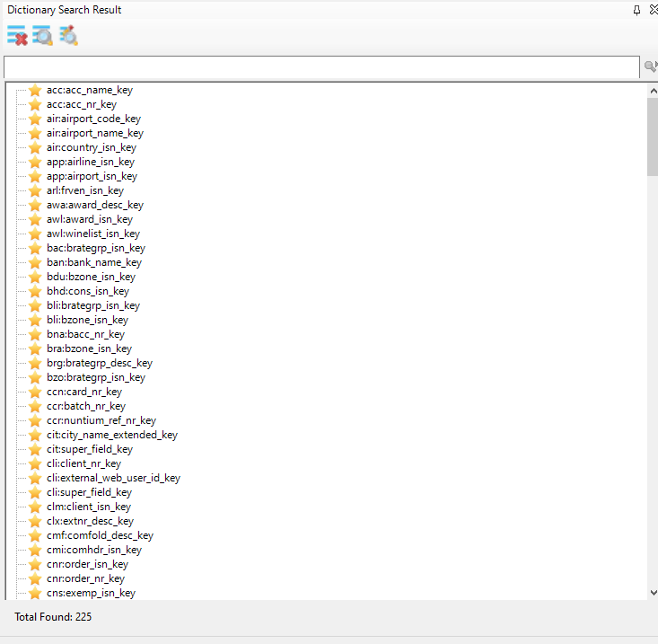Click the star icon beside ban:bank_name_key
The width and height of the screenshot is (658, 644).
click(35, 262)
